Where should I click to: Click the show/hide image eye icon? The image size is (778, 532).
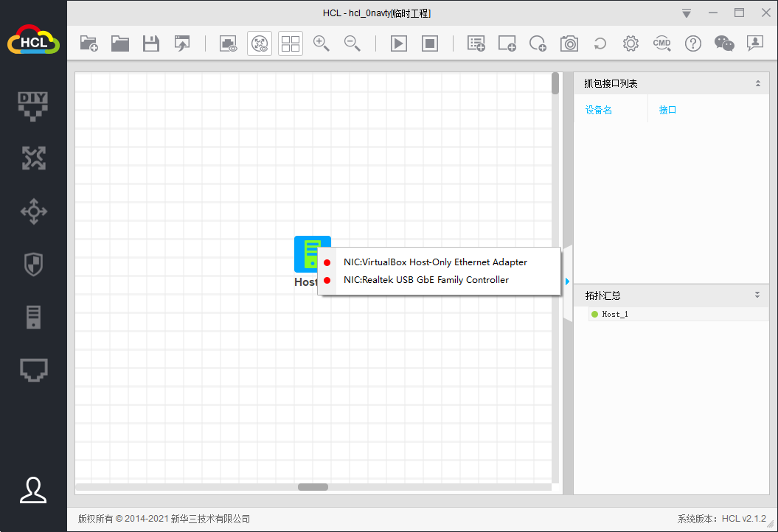pyautogui.click(x=229, y=43)
